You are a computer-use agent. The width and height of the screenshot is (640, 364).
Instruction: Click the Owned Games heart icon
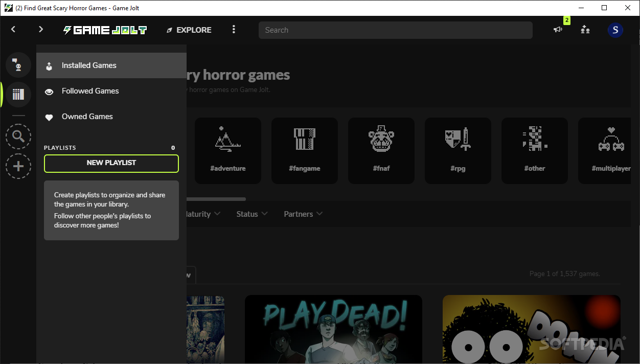(49, 117)
